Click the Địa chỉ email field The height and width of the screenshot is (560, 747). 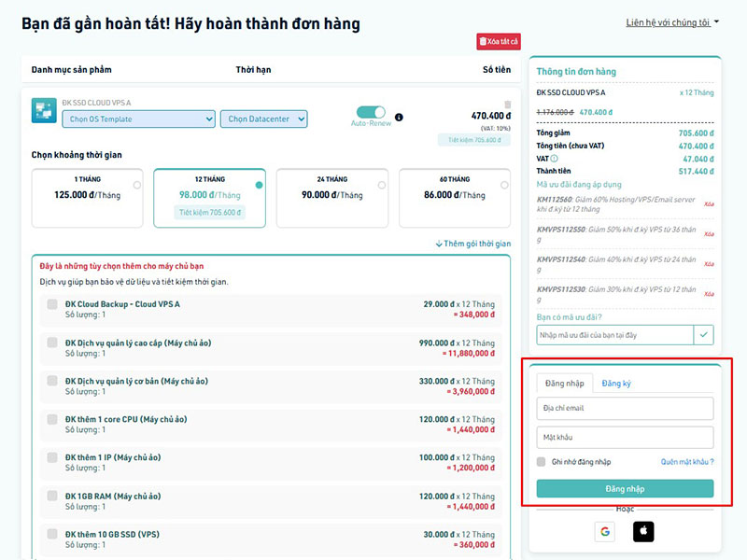(625, 409)
